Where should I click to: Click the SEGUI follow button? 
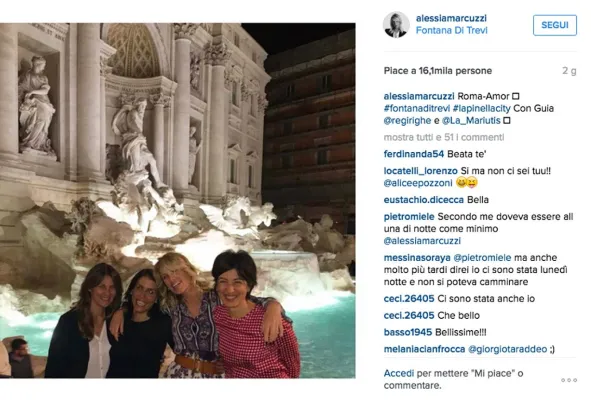click(554, 25)
